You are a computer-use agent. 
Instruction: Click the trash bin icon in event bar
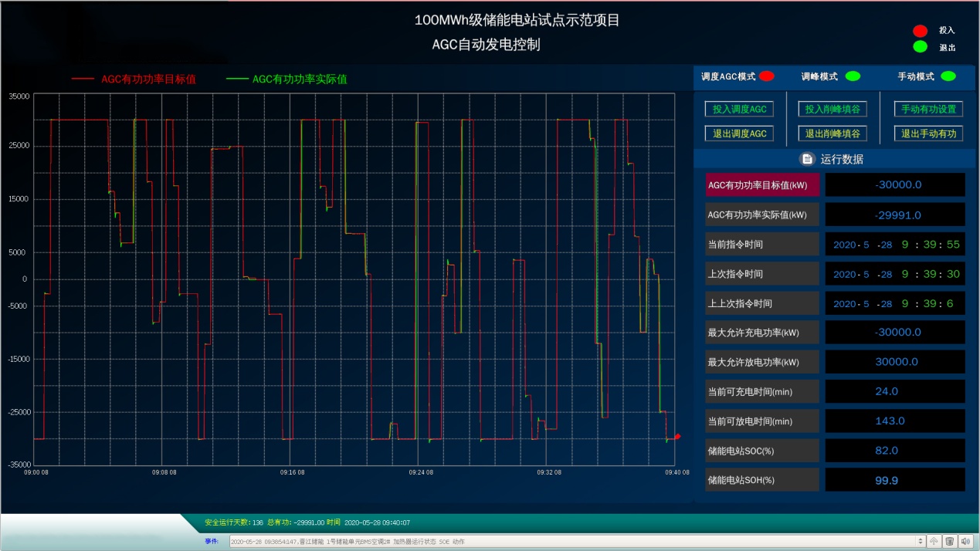950,542
